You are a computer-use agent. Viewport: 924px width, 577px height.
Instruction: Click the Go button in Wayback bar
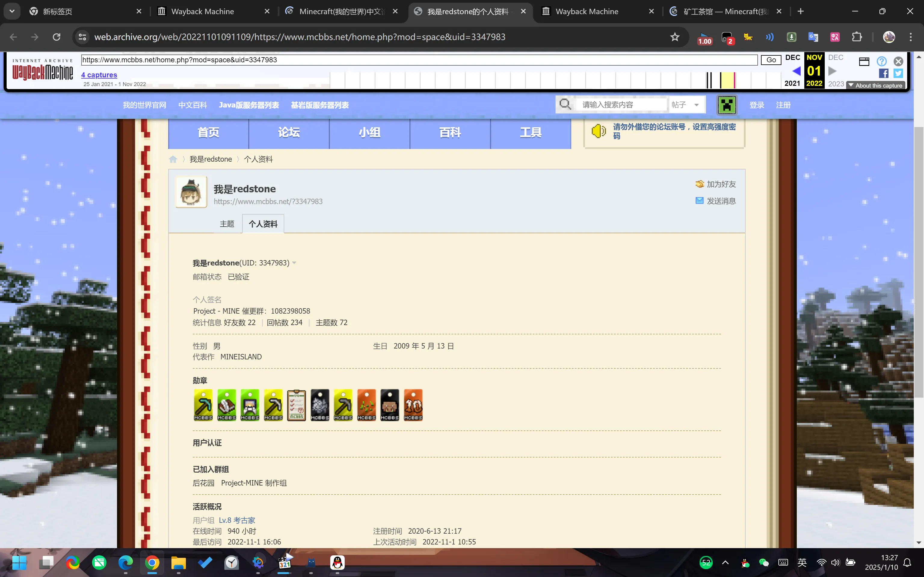click(x=771, y=60)
